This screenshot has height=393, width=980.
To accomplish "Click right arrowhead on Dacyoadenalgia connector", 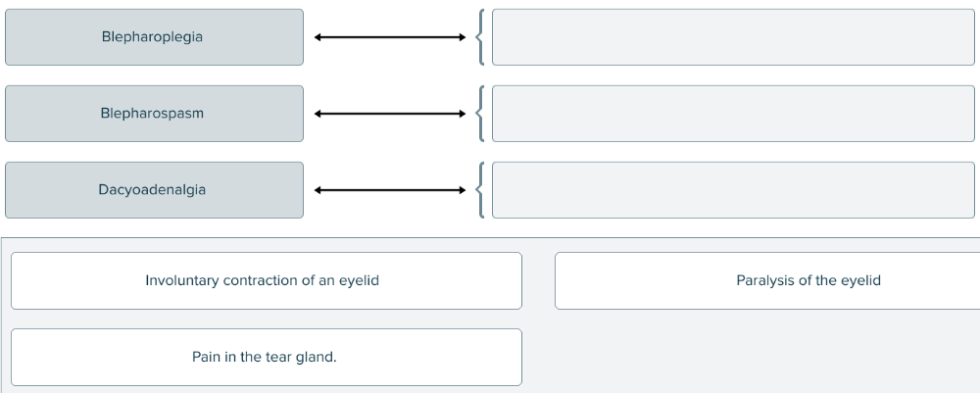I will coord(463,190).
